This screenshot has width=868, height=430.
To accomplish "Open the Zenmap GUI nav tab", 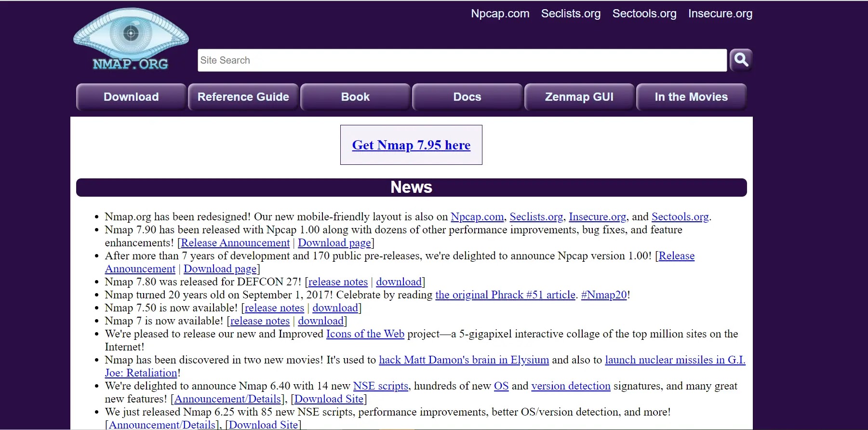I will (579, 97).
